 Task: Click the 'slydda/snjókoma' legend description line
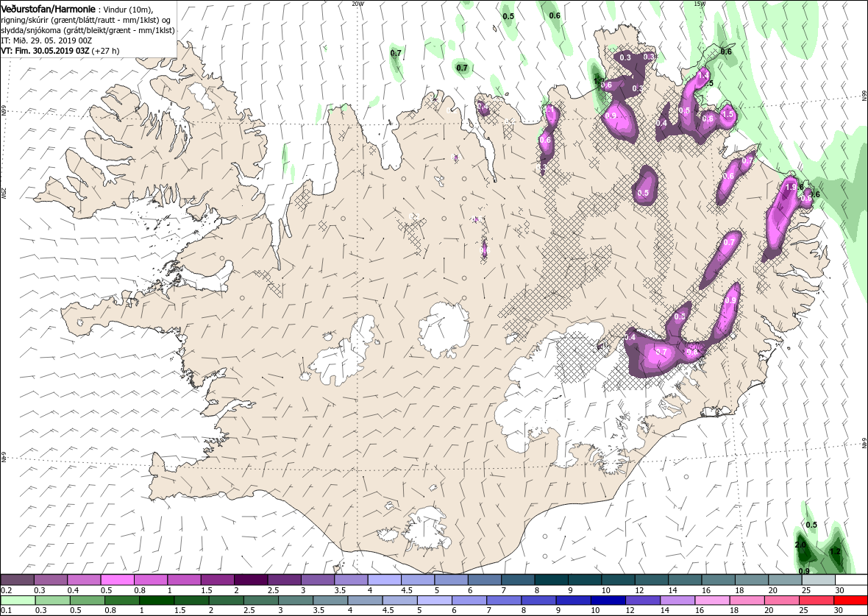point(88,30)
